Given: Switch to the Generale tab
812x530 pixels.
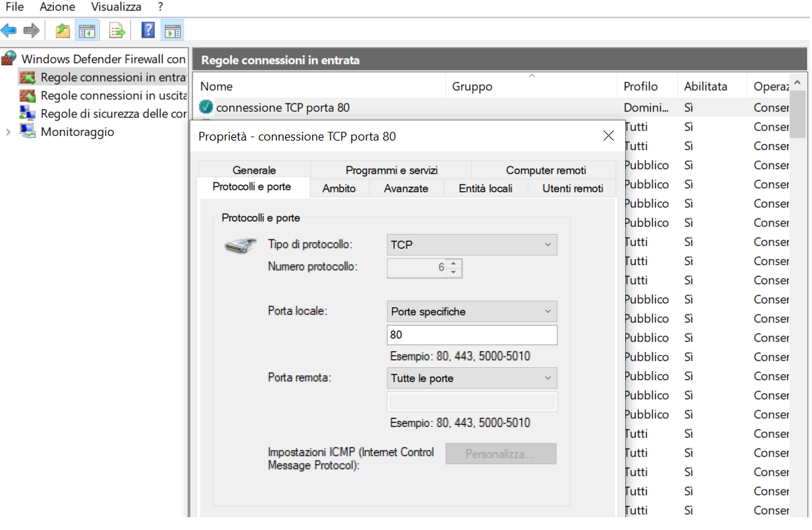Looking at the screenshot, I should coord(254,170).
